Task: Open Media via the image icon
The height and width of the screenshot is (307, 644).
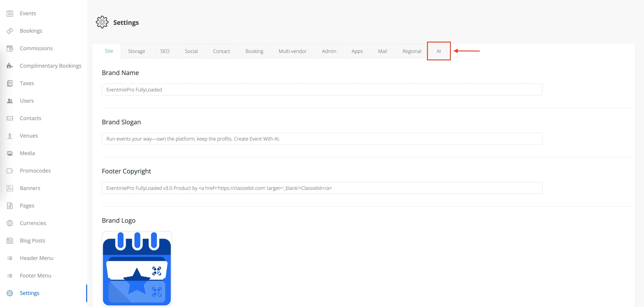Action: pos(10,153)
